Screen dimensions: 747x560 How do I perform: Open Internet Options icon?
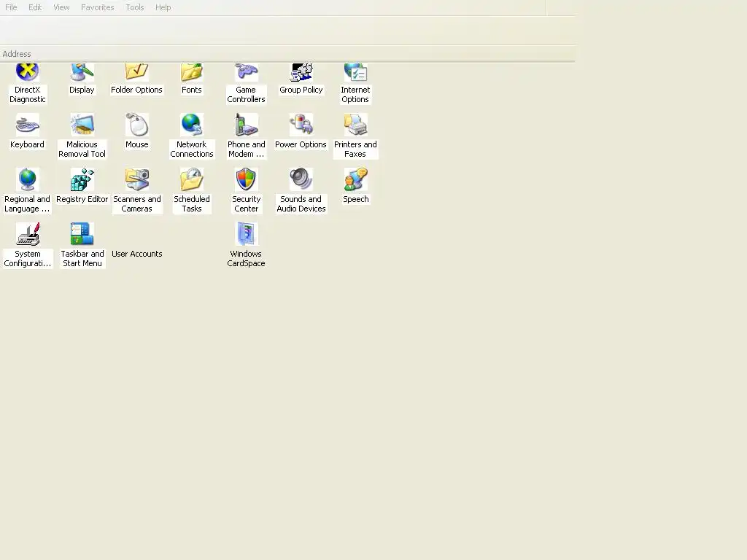click(355, 72)
